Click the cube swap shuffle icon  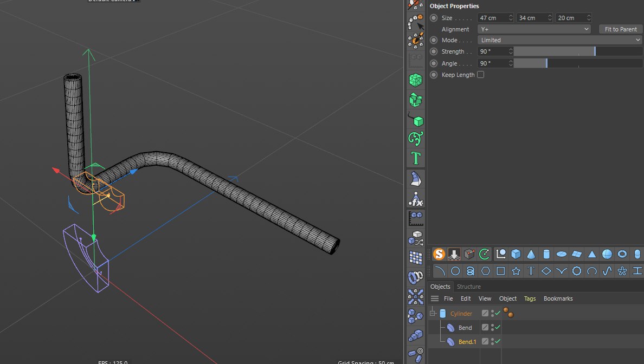pyautogui.click(x=416, y=238)
